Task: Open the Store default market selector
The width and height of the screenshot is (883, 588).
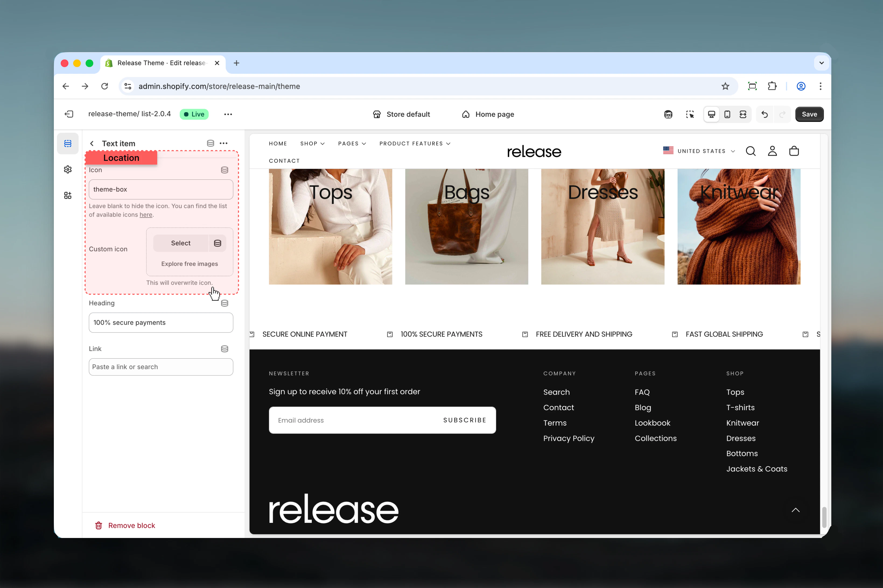Action: pyautogui.click(x=401, y=114)
